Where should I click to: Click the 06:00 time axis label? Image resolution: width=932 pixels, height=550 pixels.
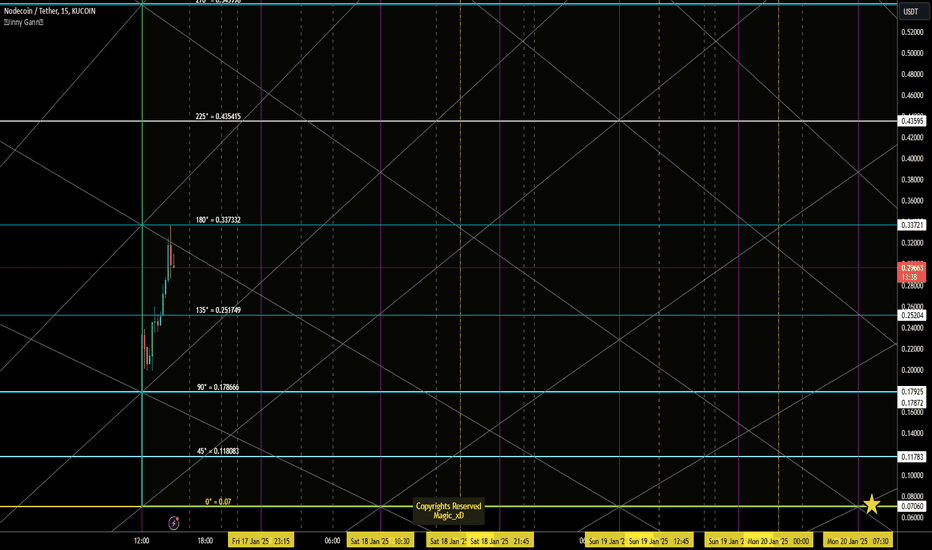coord(332,540)
